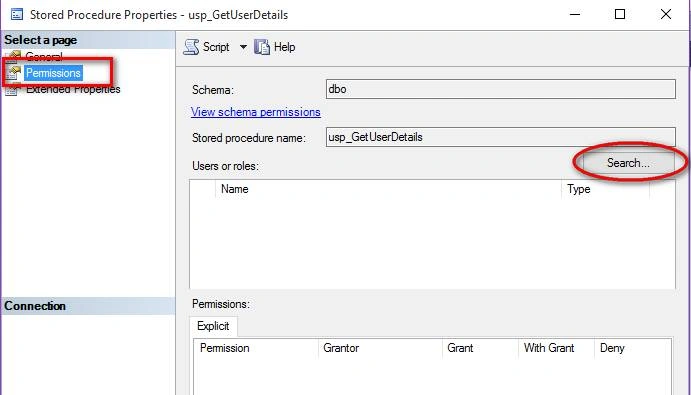Screen dimensions: 691x395
Task: Click the Connection section header
Action: (x=88, y=306)
